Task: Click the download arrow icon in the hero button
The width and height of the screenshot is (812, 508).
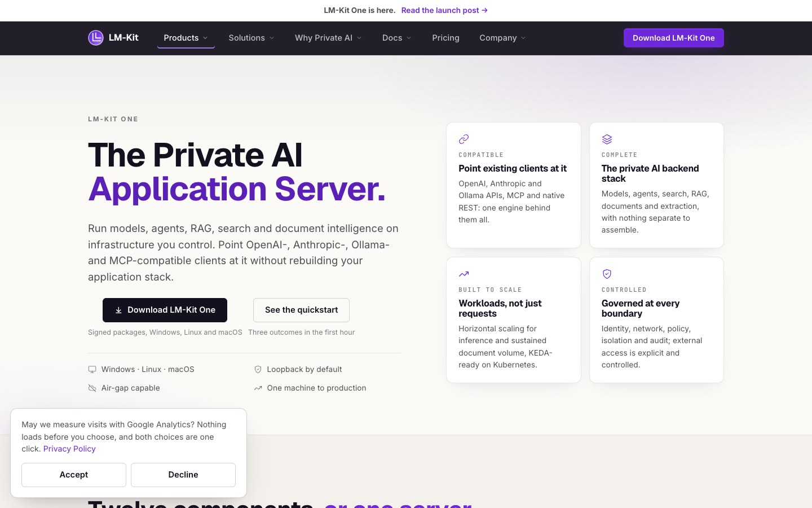Action: [x=118, y=310]
